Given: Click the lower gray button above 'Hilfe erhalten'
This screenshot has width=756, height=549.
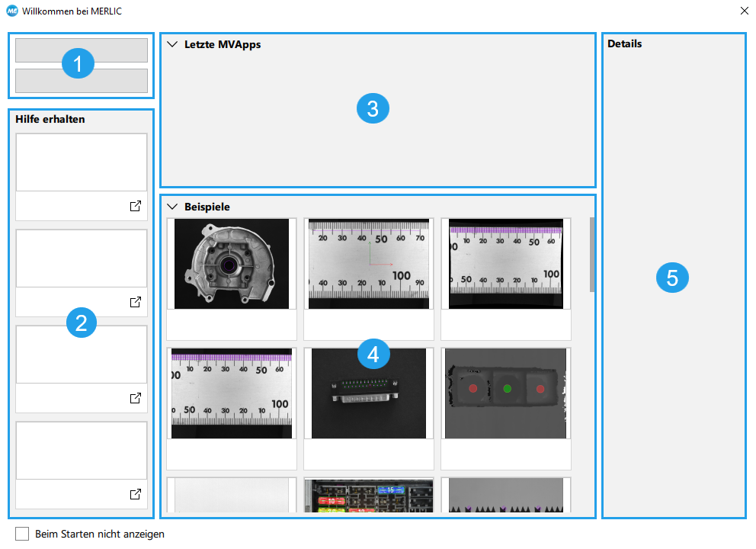Looking at the screenshot, I should coord(81,81).
